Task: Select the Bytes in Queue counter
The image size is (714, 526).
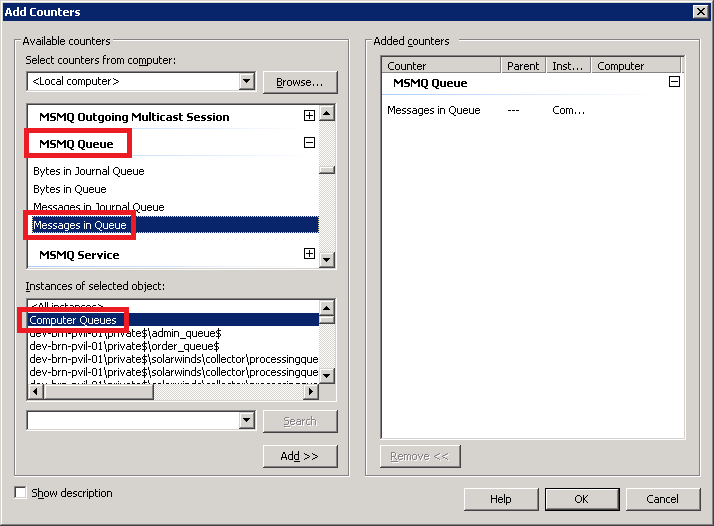Action: (x=70, y=189)
